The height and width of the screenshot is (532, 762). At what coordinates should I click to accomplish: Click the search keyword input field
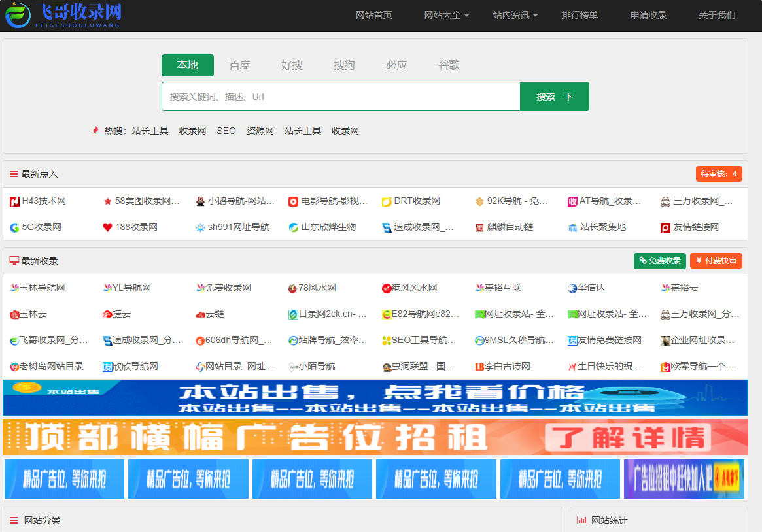(x=340, y=97)
